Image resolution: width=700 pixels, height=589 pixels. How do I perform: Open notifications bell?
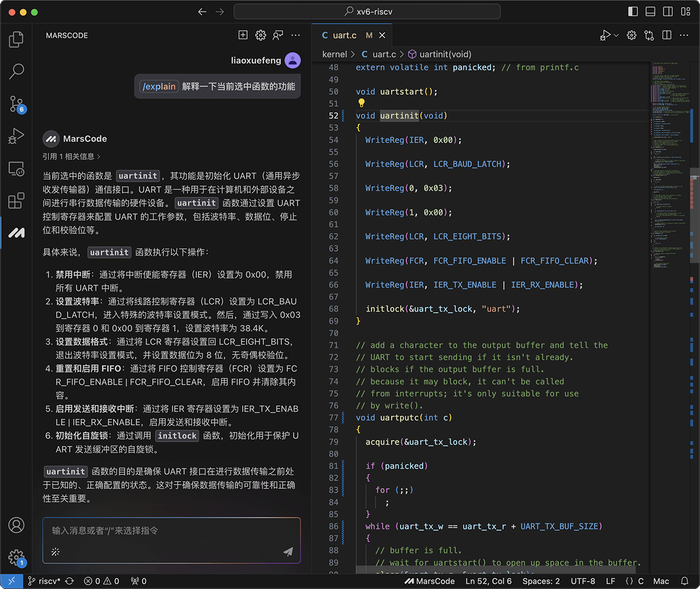685,581
